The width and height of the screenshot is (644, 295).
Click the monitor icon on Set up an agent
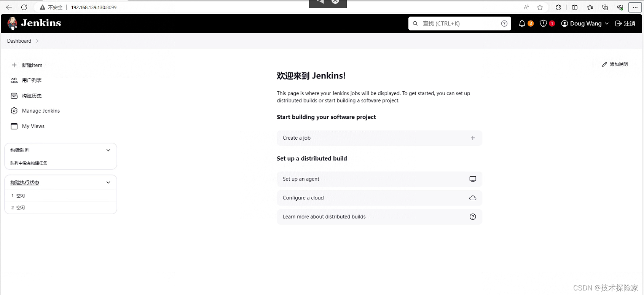pos(473,179)
